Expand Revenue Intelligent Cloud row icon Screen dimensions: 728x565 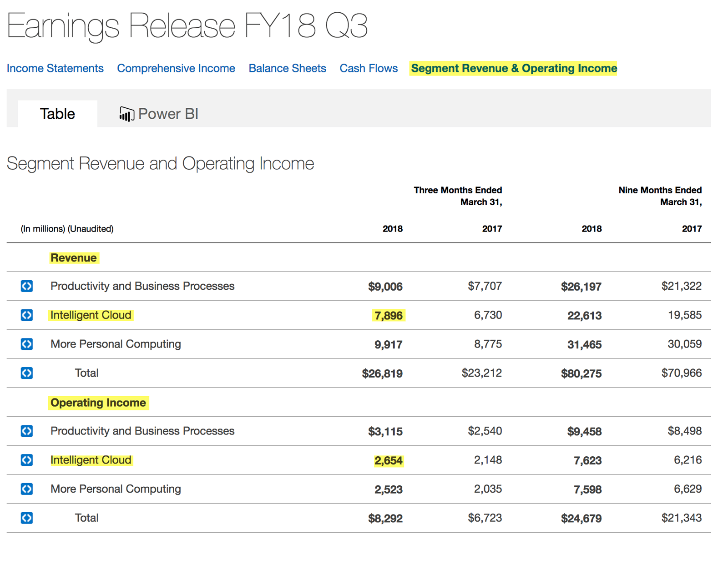pyautogui.click(x=27, y=315)
